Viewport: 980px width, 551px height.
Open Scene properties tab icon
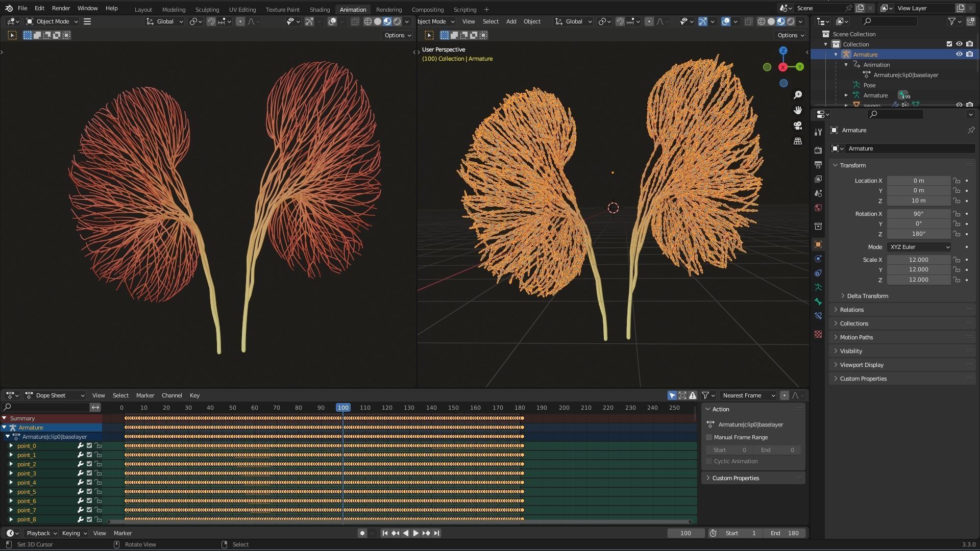(x=818, y=193)
